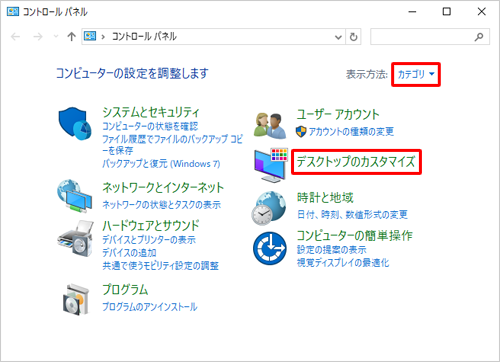Click コントロール パネル in the address bar
This screenshot has width=500, height=362.
(x=144, y=36)
